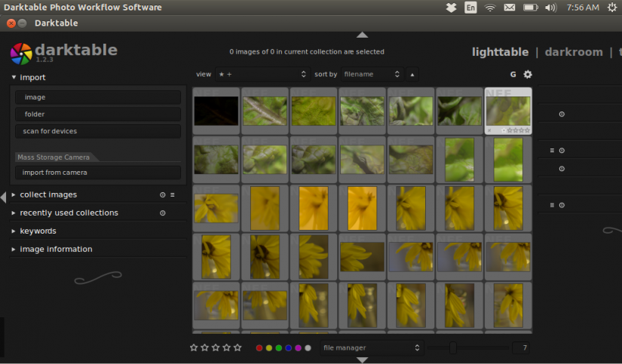The width and height of the screenshot is (622, 364).
Task: Open the view star-rating filter dropdown
Action: 262,75
